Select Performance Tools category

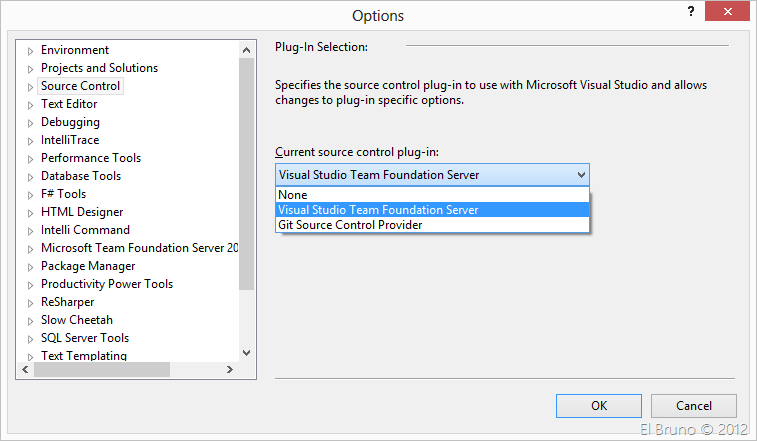(x=90, y=158)
